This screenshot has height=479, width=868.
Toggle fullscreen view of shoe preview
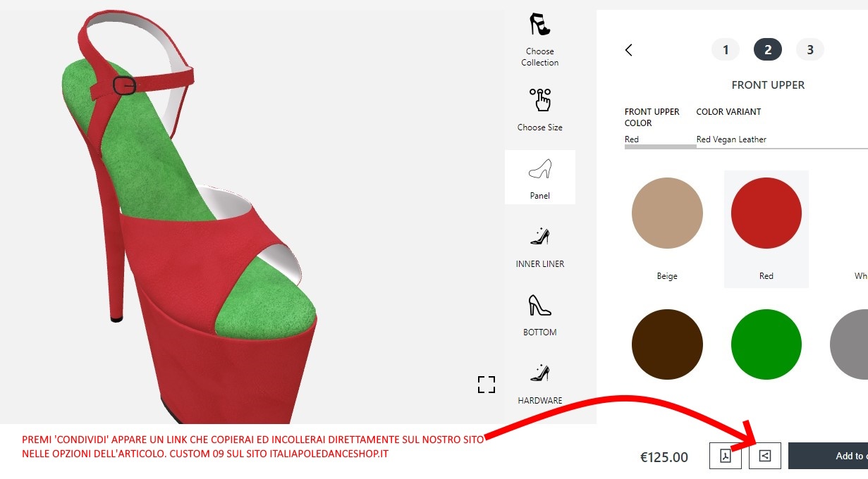487,385
